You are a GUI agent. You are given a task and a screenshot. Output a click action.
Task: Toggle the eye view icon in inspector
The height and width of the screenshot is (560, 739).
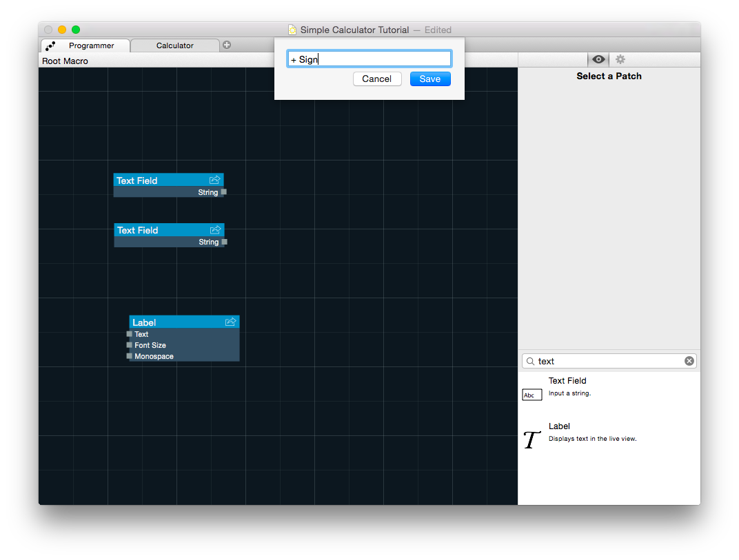598,59
